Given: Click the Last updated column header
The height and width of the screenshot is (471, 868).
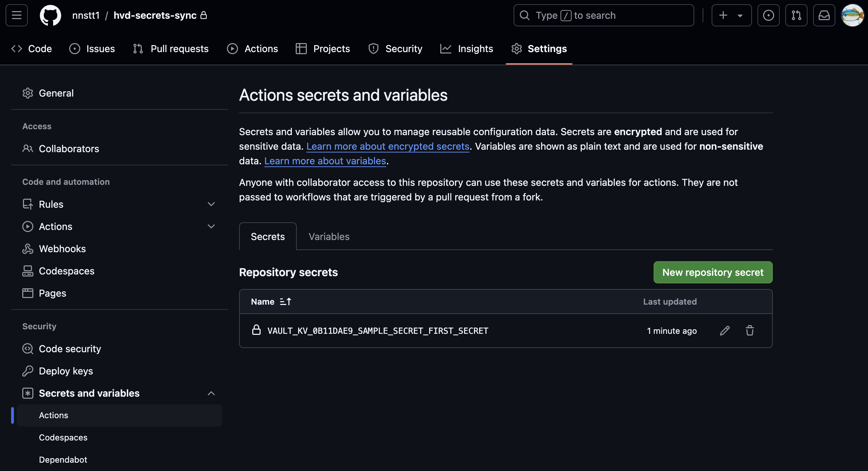Looking at the screenshot, I should [670, 302].
